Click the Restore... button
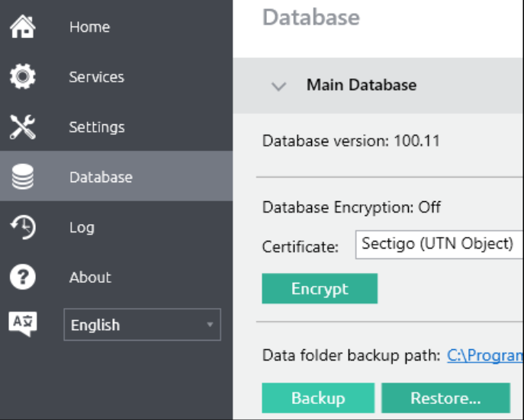The width and height of the screenshot is (524, 420). (445, 398)
